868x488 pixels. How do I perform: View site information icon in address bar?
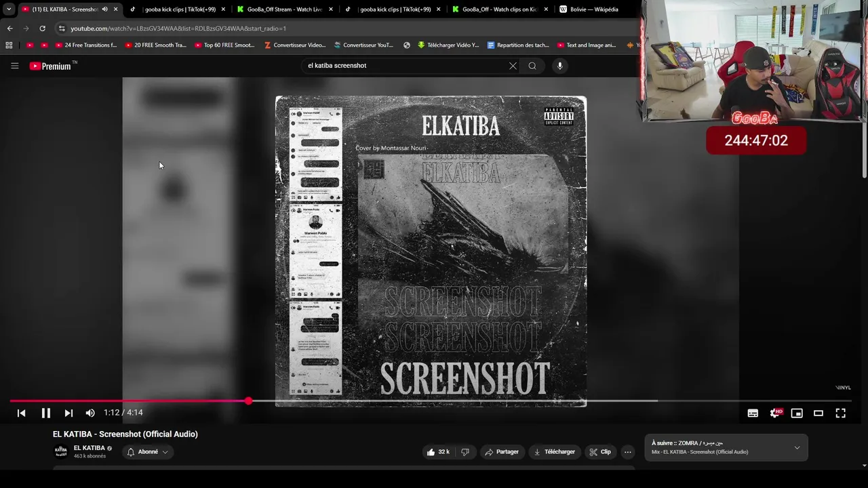62,28
